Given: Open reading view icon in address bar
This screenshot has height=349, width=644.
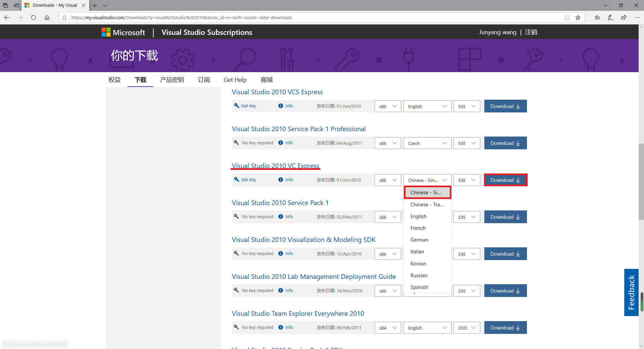Looking at the screenshot, I should click(x=567, y=17).
